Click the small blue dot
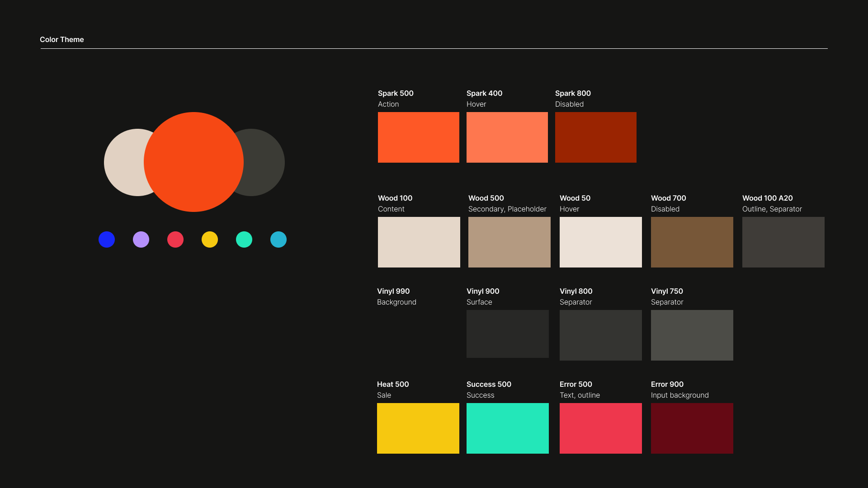Image resolution: width=868 pixels, height=488 pixels. point(107,239)
